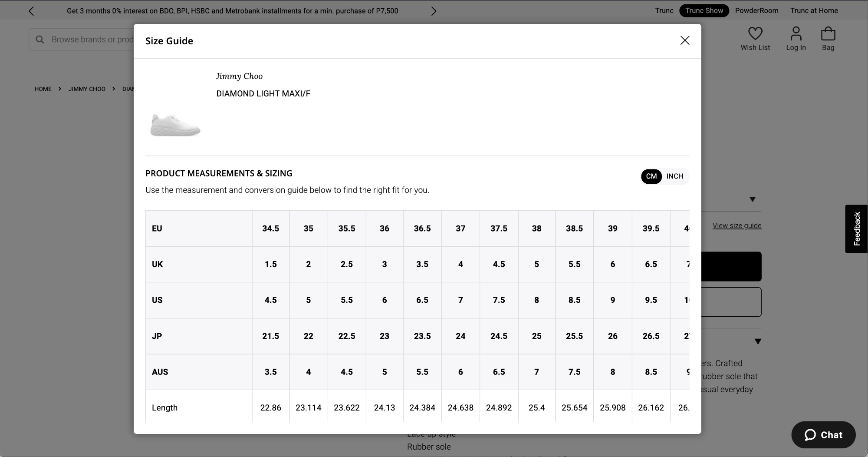The image size is (868, 457).
Task: Collapse the product description section arrow
Action: [758, 341]
